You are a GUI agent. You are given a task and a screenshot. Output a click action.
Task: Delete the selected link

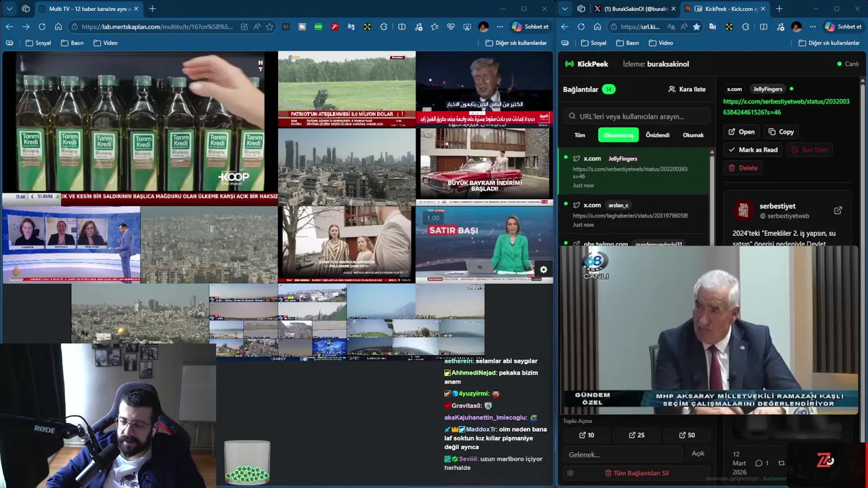(743, 168)
